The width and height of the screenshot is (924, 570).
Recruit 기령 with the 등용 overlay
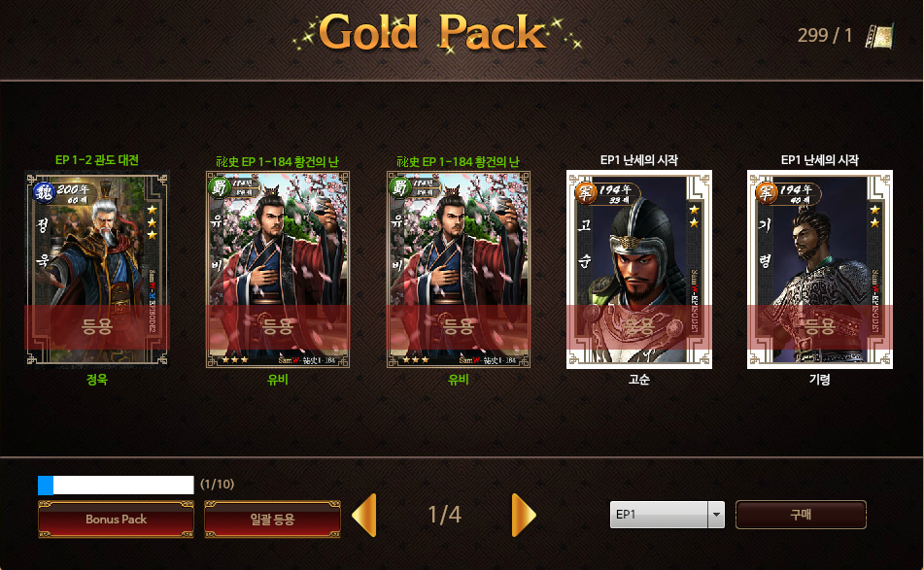tap(820, 327)
